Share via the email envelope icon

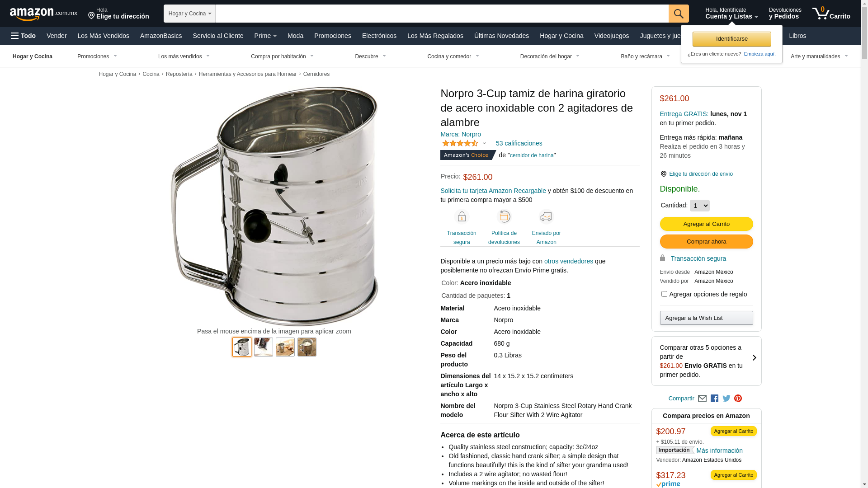702,399
